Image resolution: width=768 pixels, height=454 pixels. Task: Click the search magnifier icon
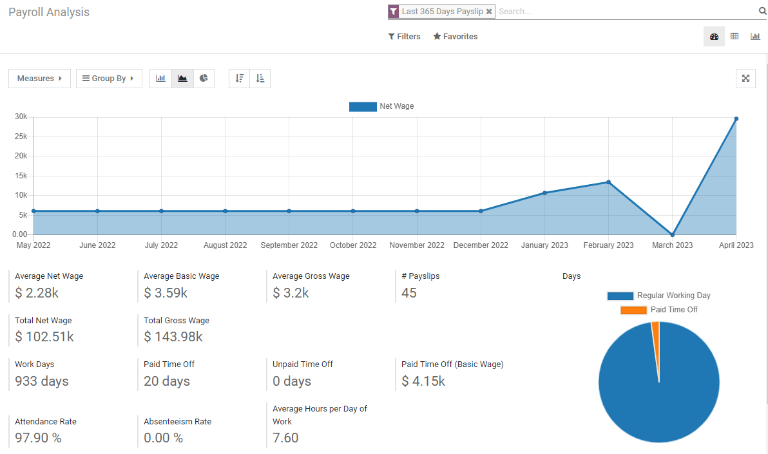(x=762, y=12)
